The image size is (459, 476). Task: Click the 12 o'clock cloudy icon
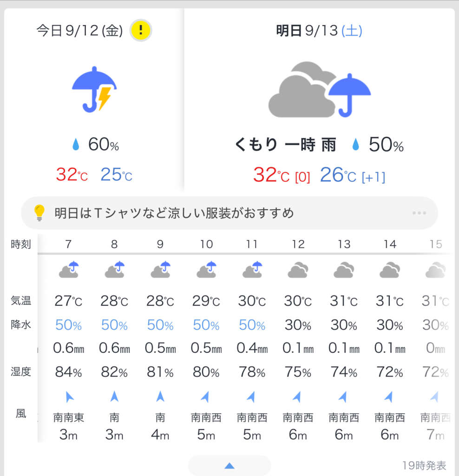[298, 270]
